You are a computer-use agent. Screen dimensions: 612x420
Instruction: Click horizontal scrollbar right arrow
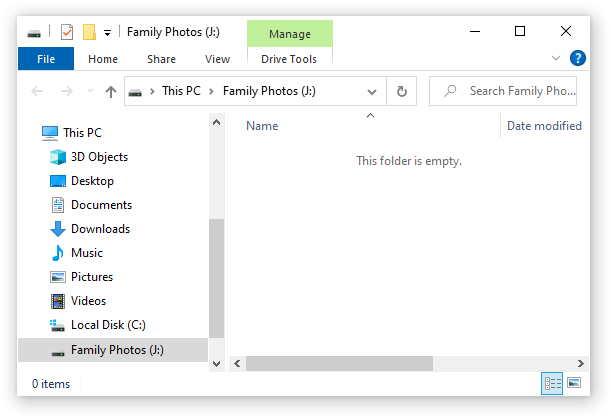581,363
